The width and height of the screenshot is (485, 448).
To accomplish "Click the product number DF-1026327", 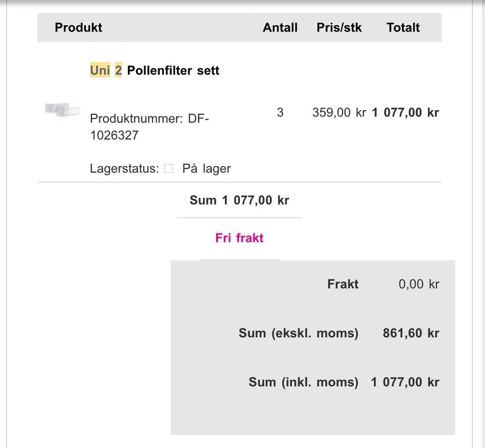I will (149, 127).
